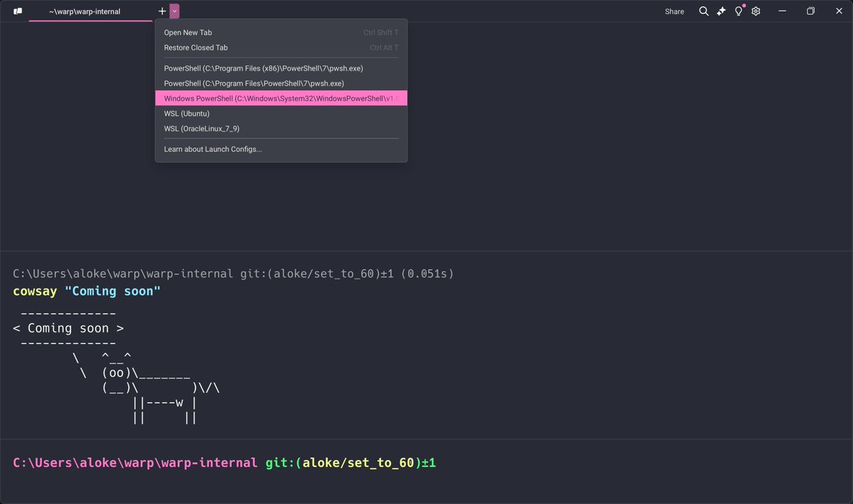Click the Share button
The image size is (853, 504).
(x=675, y=11)
